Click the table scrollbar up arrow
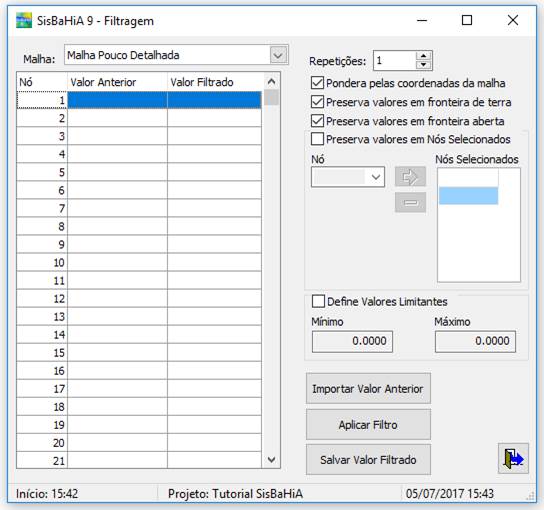Screen dimensions: 544x510 coord(271,82)
